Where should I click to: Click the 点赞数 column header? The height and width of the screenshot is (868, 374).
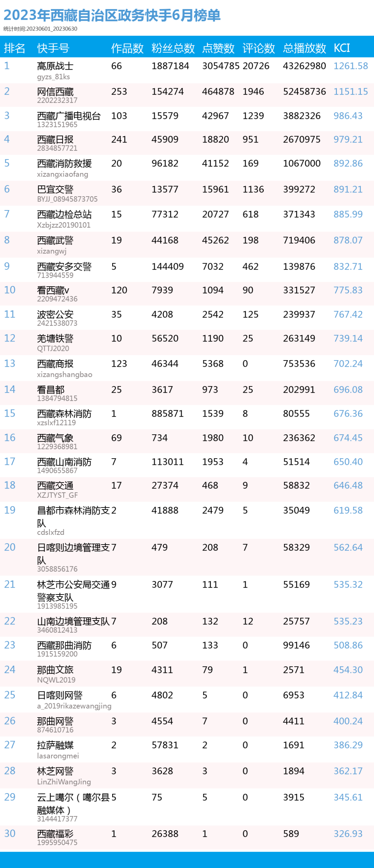[219, 48]
